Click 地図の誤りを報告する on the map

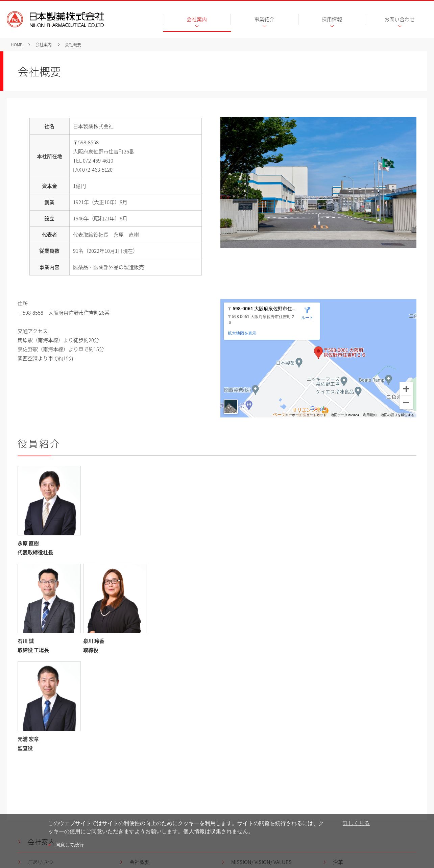(x=397, y=415)
